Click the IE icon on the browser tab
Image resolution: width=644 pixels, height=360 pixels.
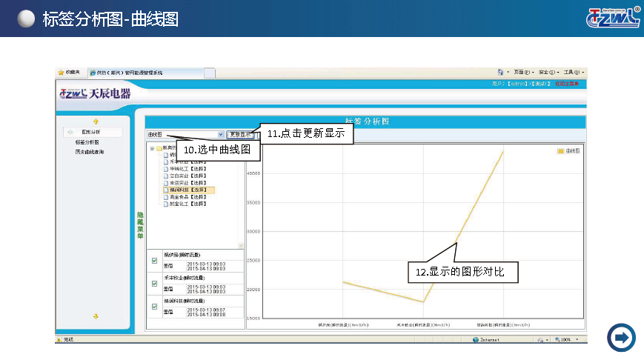[93, 73]
